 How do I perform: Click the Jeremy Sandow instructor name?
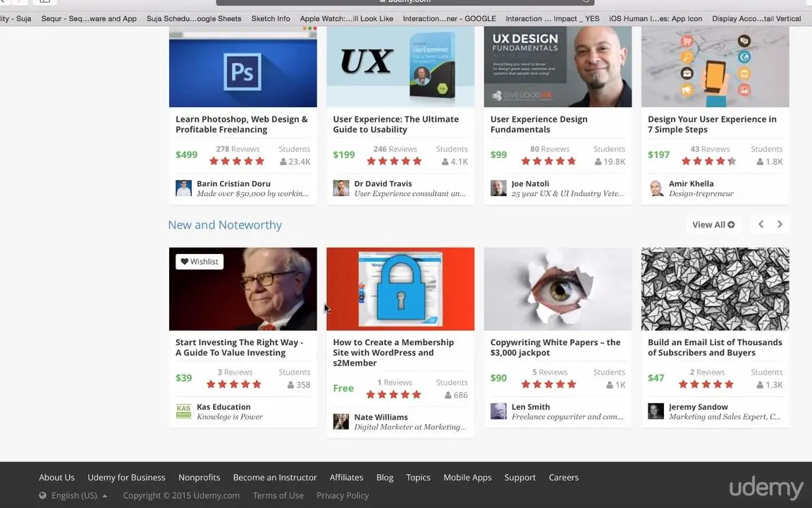(x=698, y=407)
